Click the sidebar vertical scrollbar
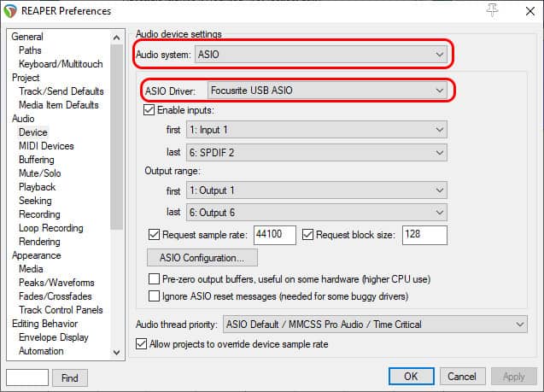Viewport: 544px width, 392px height. (116, 137)
